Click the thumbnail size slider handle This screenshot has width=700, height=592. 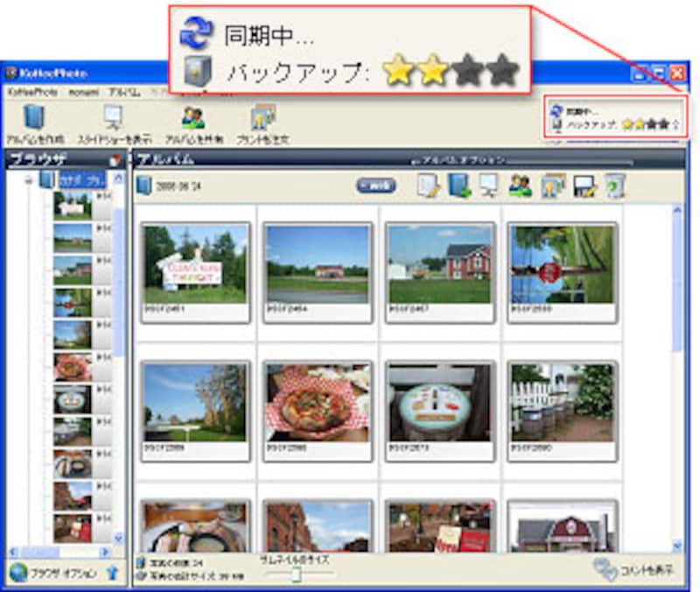click(x=297, y=574)
